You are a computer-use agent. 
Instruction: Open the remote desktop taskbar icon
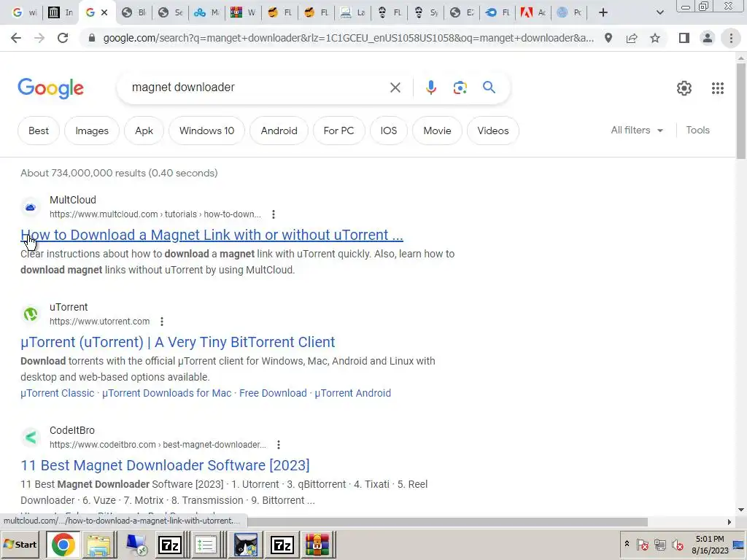click(136, 545)
